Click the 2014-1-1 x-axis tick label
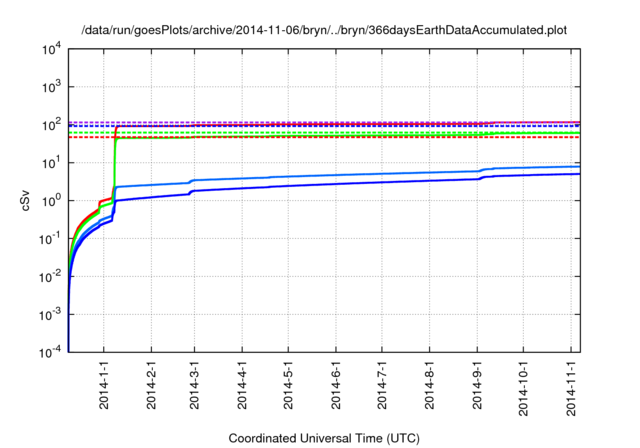The height and width of the screenshot is (448, 640). pyautogui.click(x=104, y=385)
